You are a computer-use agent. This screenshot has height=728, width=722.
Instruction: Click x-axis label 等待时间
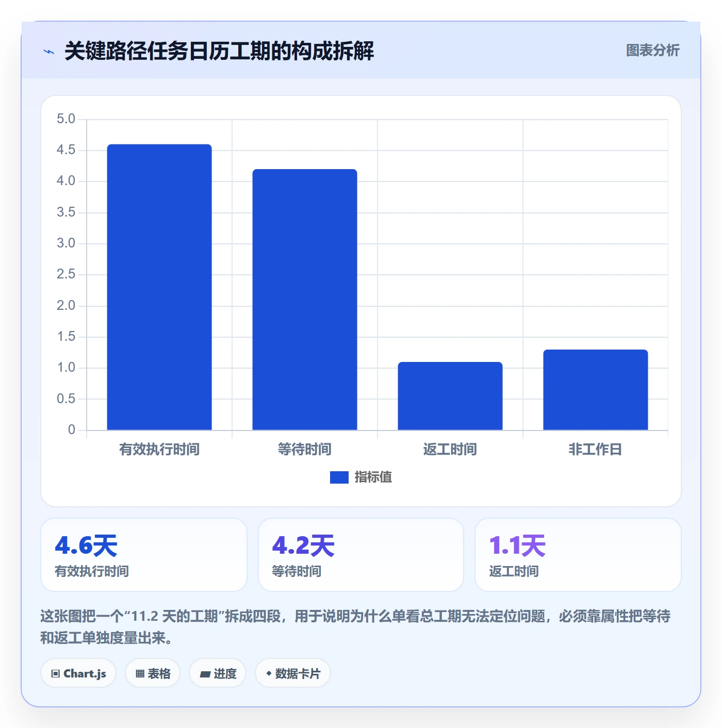tap(305, 450)
